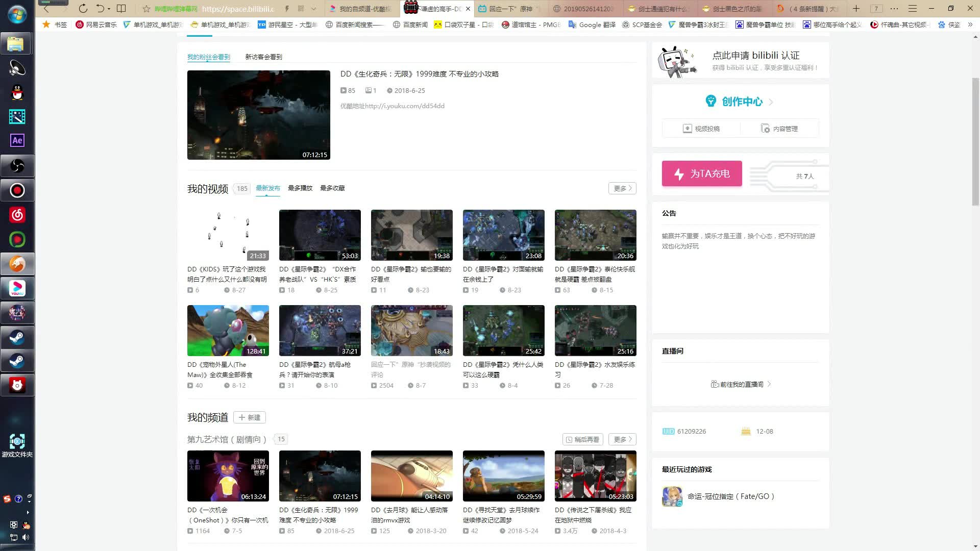The image size is (980, 551).
Task: Click the Windows Start orb
Action: 17,14
